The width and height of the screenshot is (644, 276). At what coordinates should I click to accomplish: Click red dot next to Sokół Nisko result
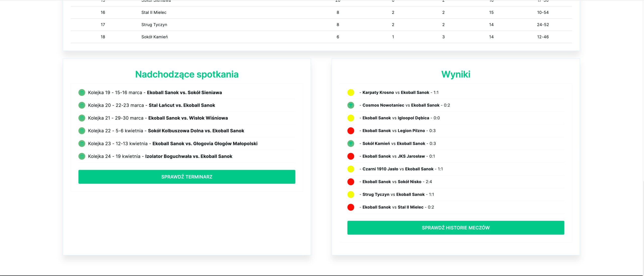(x=351, y=182)
